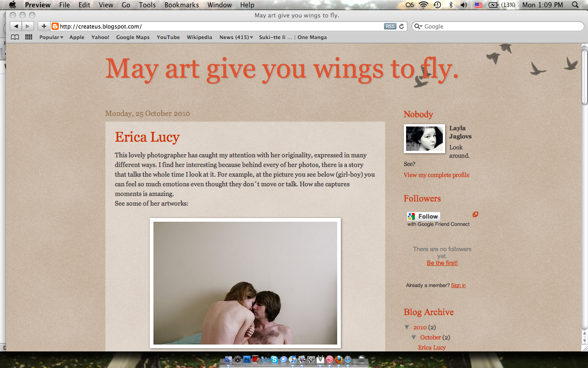This screenshot has width=588, height=368.
Task: Collapse the October archive month
Action: point(414,338)
